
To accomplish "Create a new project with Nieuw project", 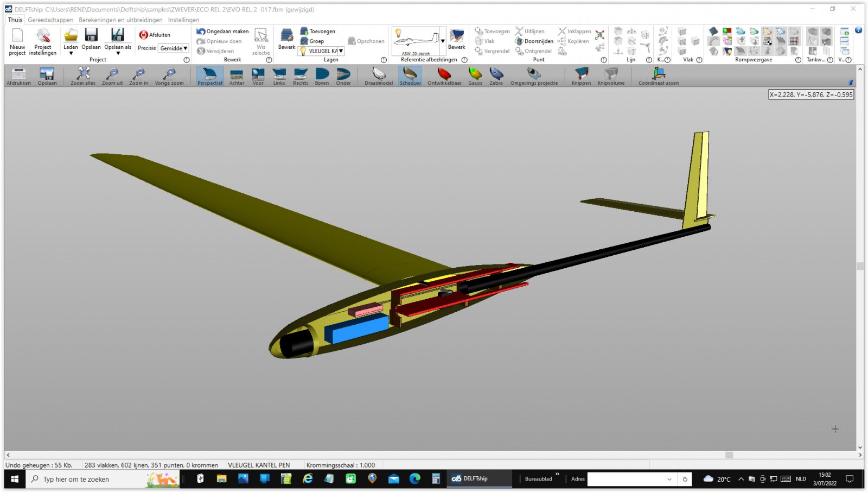I will point(17,42).
